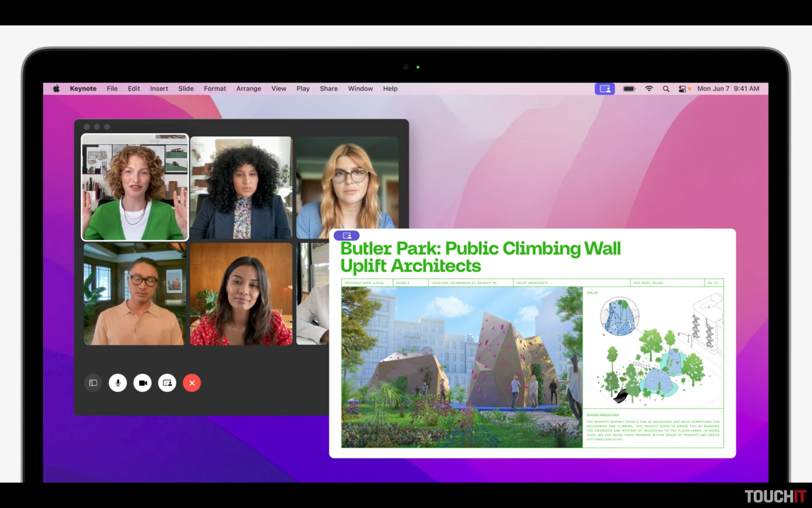Click the battery status icon

pyautogui.click(x=629, y=89)
